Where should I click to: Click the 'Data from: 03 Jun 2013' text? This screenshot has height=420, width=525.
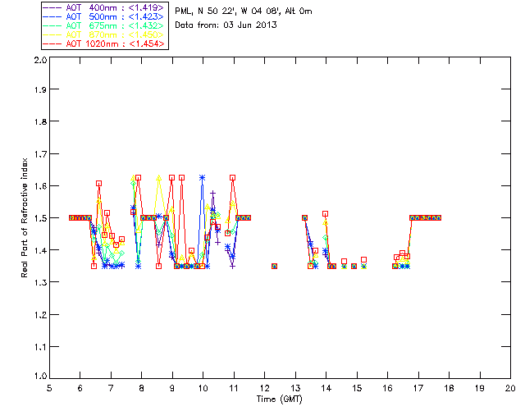[x=226, y=25]
